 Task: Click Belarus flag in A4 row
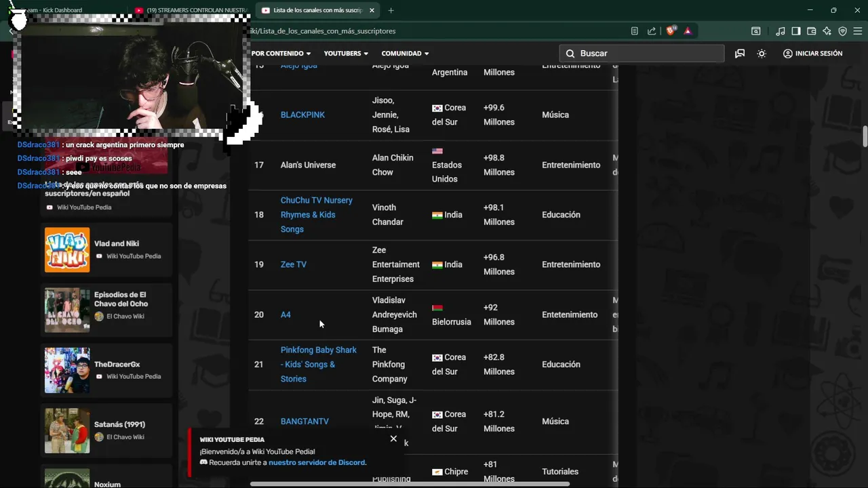coord(437,308)
